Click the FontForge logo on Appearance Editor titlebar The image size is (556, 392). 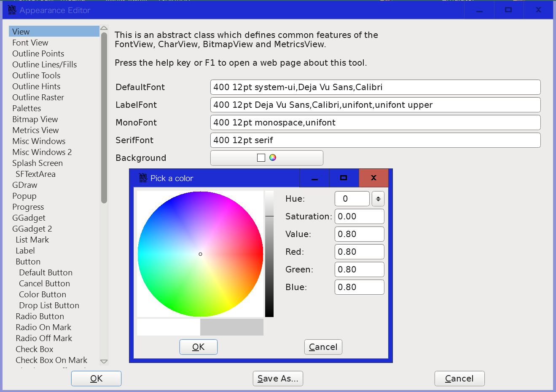click(x=11, y=9)
